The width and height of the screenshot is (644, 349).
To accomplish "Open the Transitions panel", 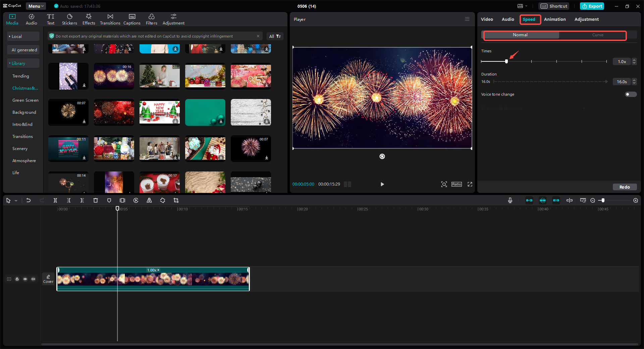I will [x=110, y=19].
